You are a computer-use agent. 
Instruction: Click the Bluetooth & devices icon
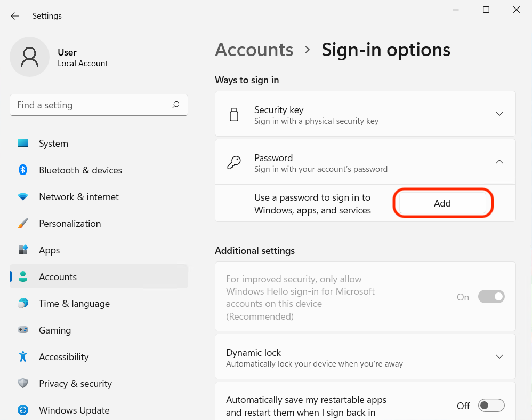23,170
